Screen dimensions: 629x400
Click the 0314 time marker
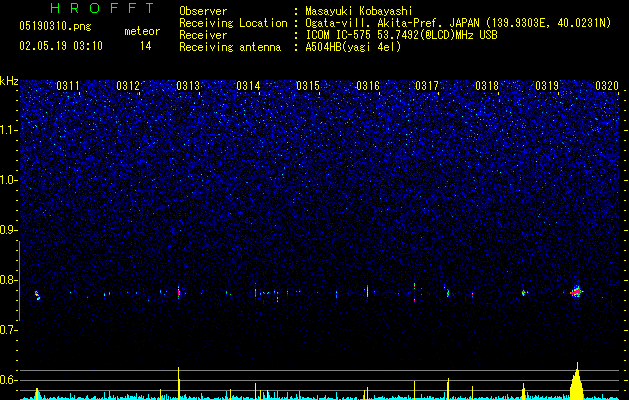point(248,86)
